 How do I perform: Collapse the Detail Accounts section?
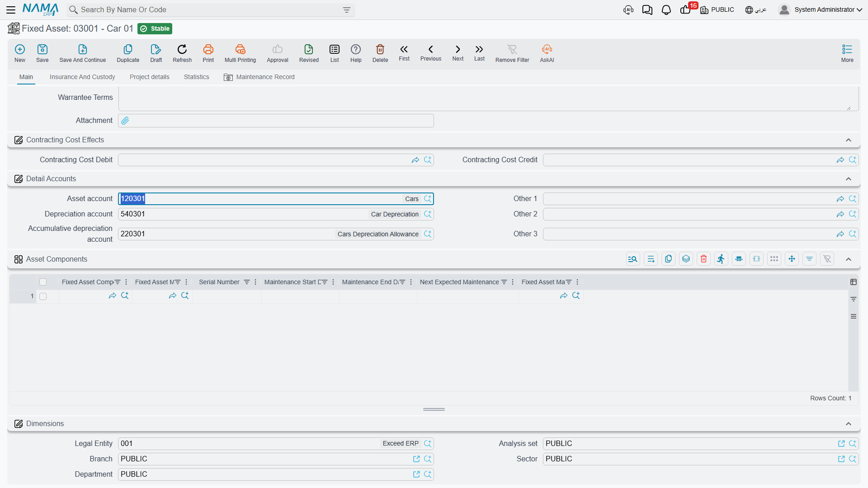[849, 179]
